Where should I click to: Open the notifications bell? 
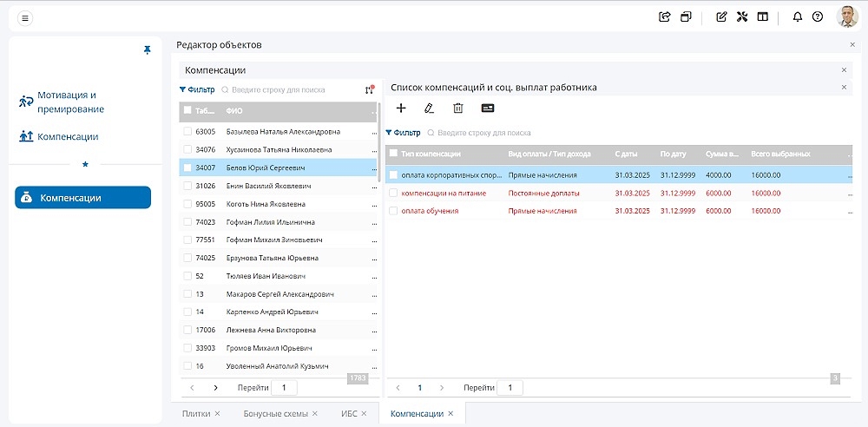(x=798, y=16)
